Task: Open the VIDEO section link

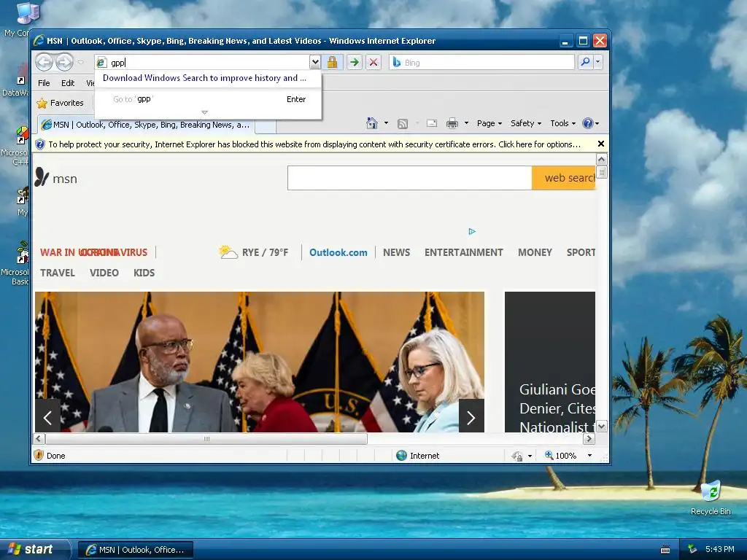Action: coord(104,273)
